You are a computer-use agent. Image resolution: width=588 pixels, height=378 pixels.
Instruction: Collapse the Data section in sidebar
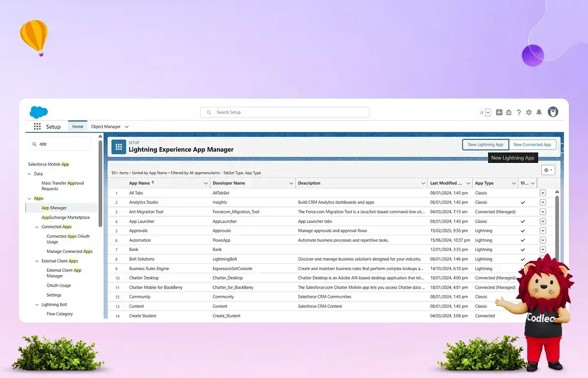(x=29, y=174)
